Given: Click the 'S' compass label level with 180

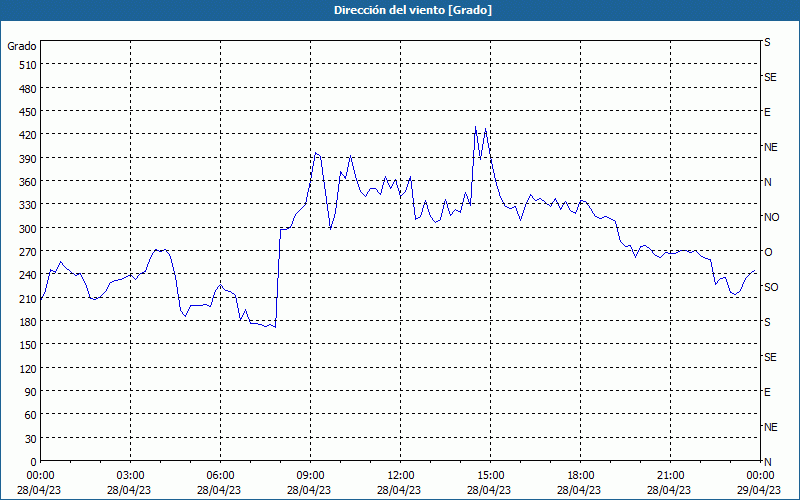Looking at the screenshot, I should pyautogui.click(x=767, y=322).
